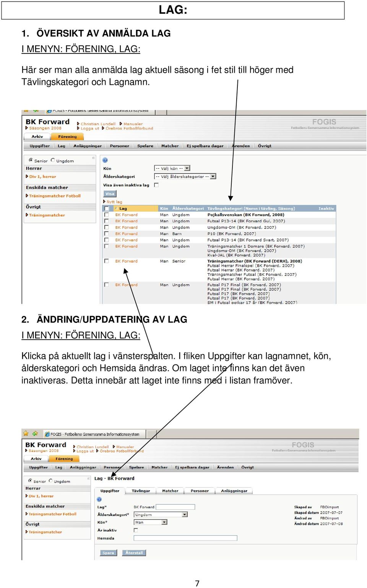367x588 pixels.
Task: Toggle the 'Är inaktiv' checkbox
Action: click(136, 530)
